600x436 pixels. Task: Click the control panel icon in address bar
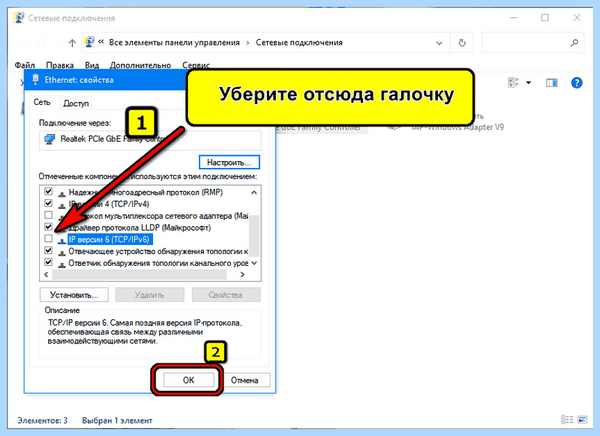pos(89,42)
